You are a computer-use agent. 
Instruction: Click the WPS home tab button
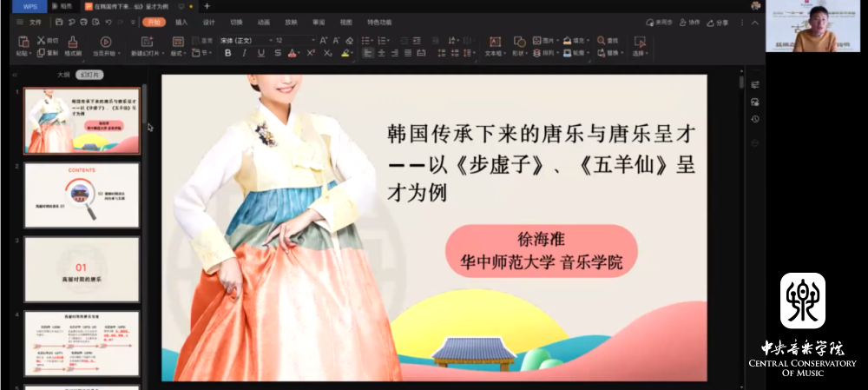click(x=30, y=6)
